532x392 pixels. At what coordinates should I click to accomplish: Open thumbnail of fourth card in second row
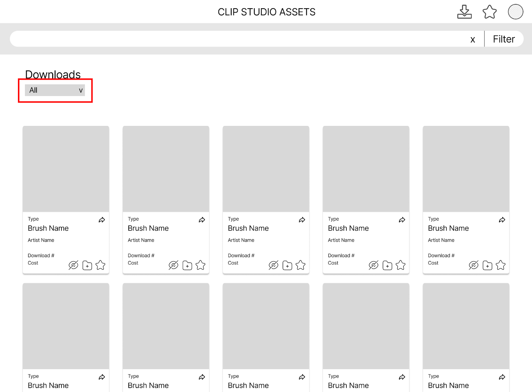coord(366,326)
